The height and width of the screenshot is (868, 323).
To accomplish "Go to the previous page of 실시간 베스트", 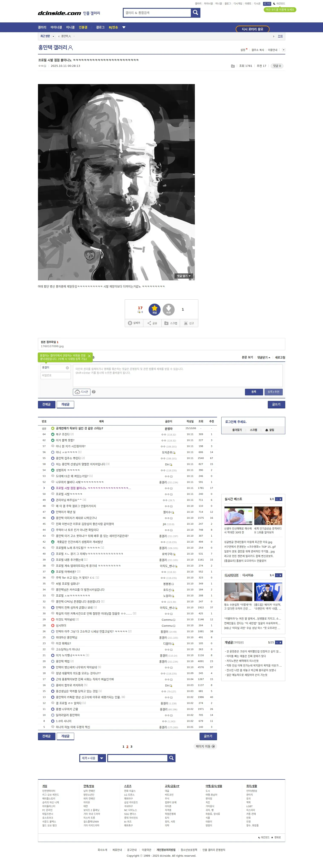I will pos(277,499).
